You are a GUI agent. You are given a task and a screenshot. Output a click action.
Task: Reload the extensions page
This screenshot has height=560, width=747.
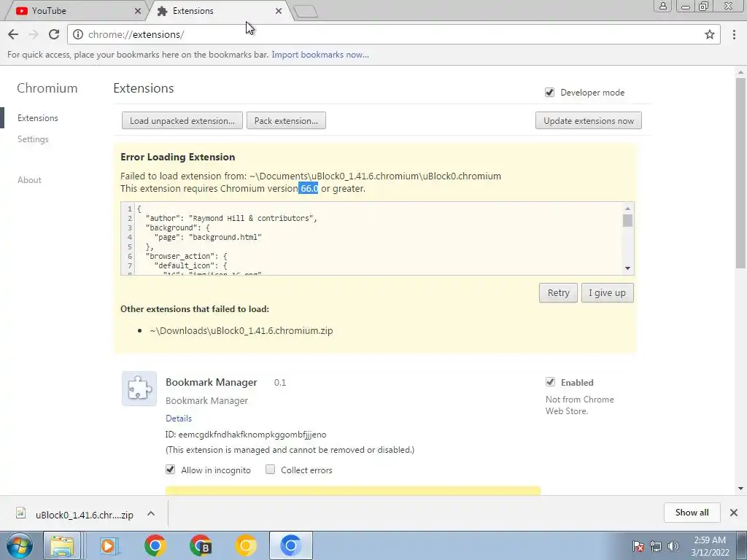[54, 34]
